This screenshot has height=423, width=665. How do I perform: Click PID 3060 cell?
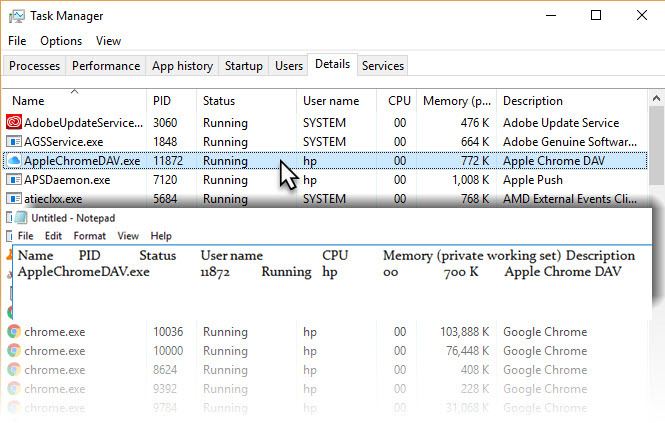[165, 123]
